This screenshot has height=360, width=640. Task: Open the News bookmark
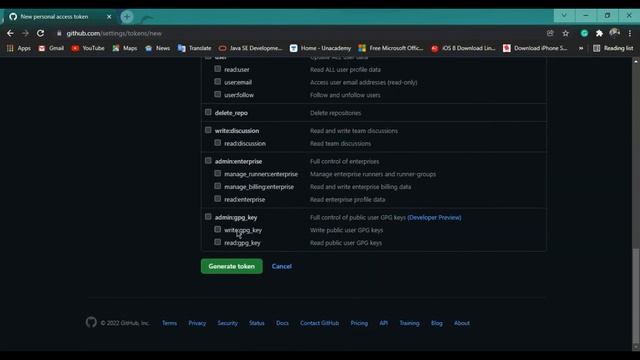pyautogui.click(x=157, y=48)
